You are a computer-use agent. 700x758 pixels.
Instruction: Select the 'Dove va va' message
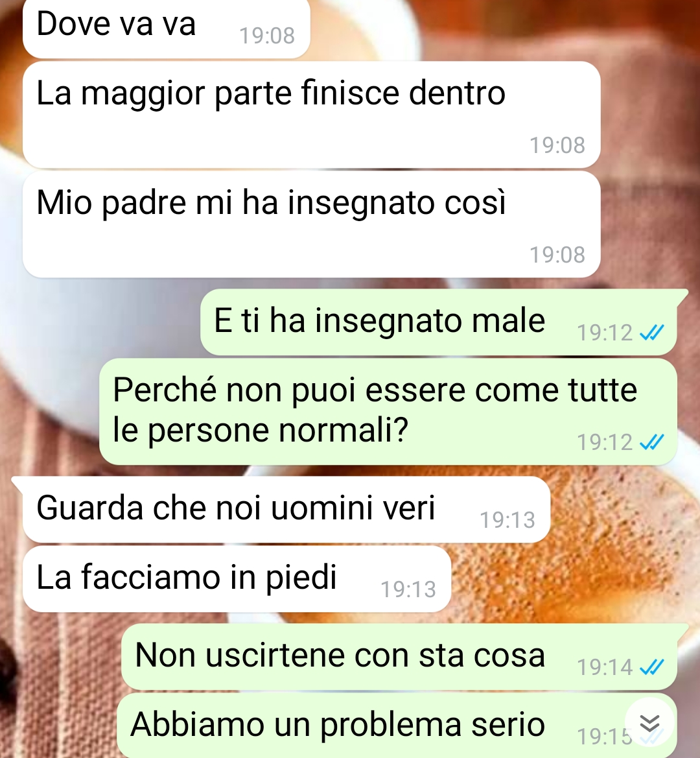click(166, 27)
